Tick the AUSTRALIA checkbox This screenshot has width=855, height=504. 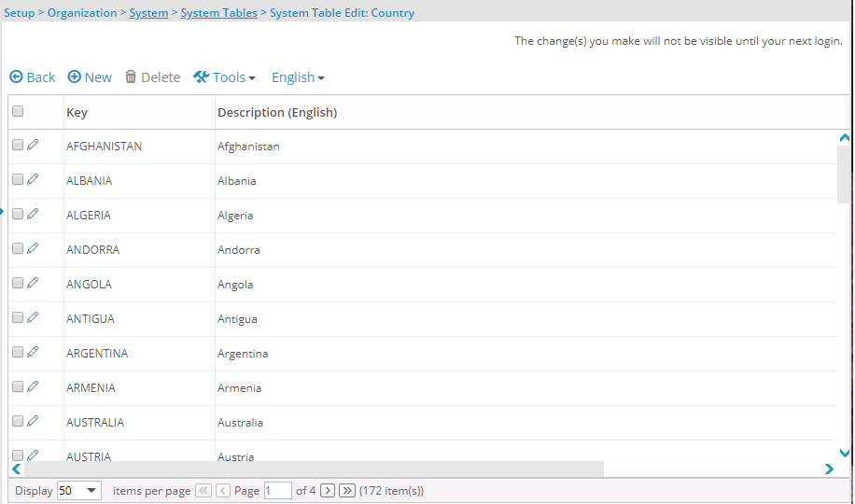point(18,421)
